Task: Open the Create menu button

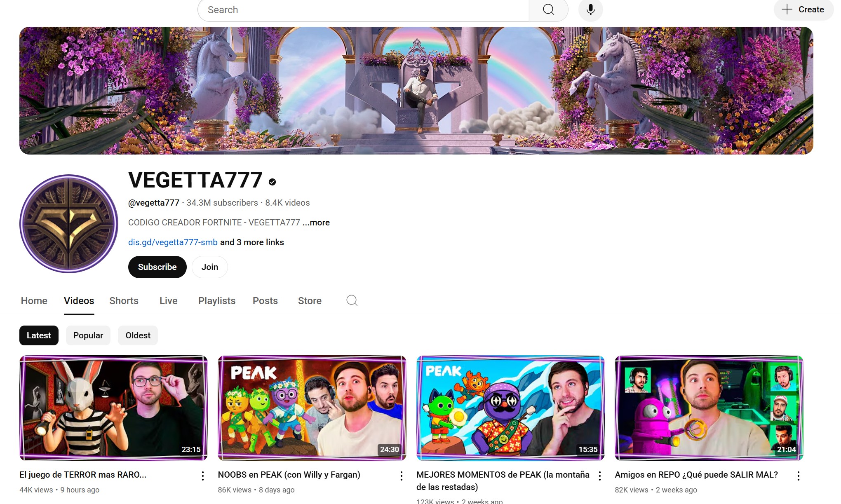Action: [803, 10]
